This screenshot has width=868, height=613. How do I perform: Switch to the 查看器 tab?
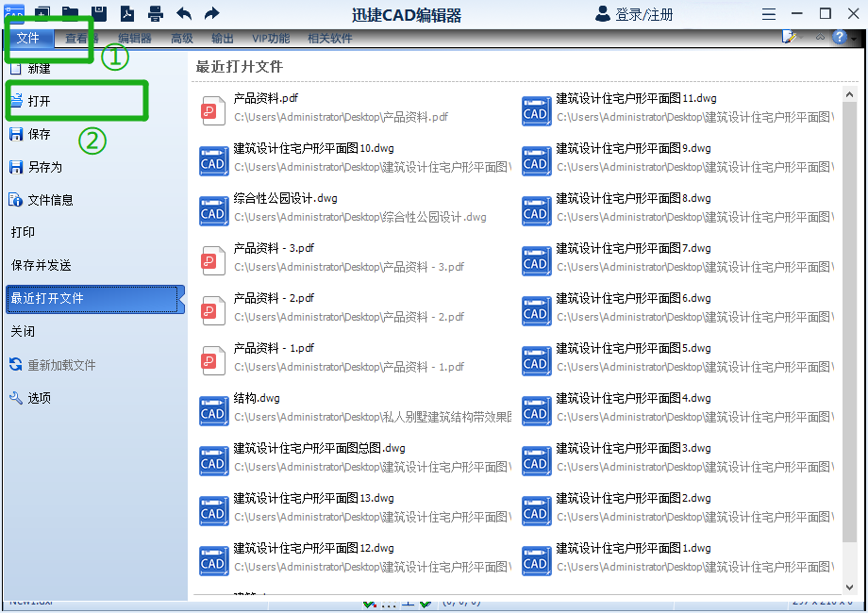coord(81,39)
